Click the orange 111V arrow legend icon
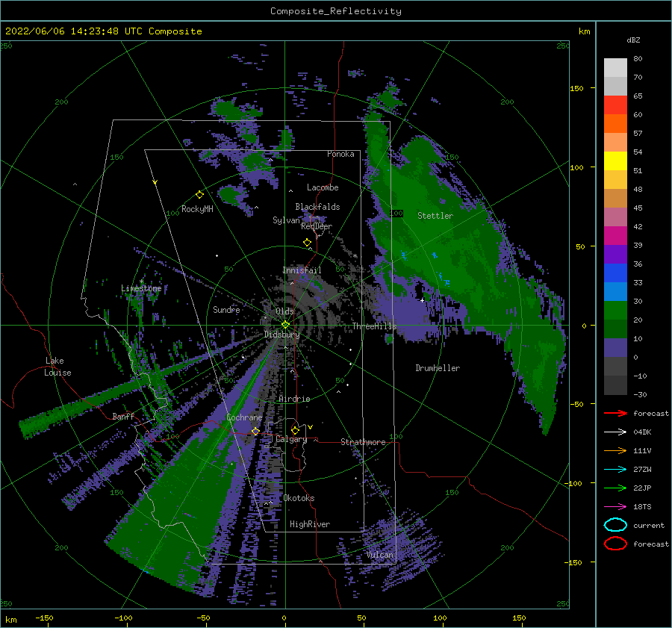Viewport: 672px width, 628px height. (615, 450)
